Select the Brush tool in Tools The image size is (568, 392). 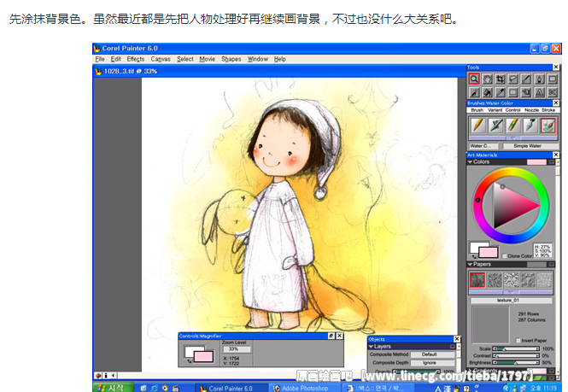[x=474, y=92]
